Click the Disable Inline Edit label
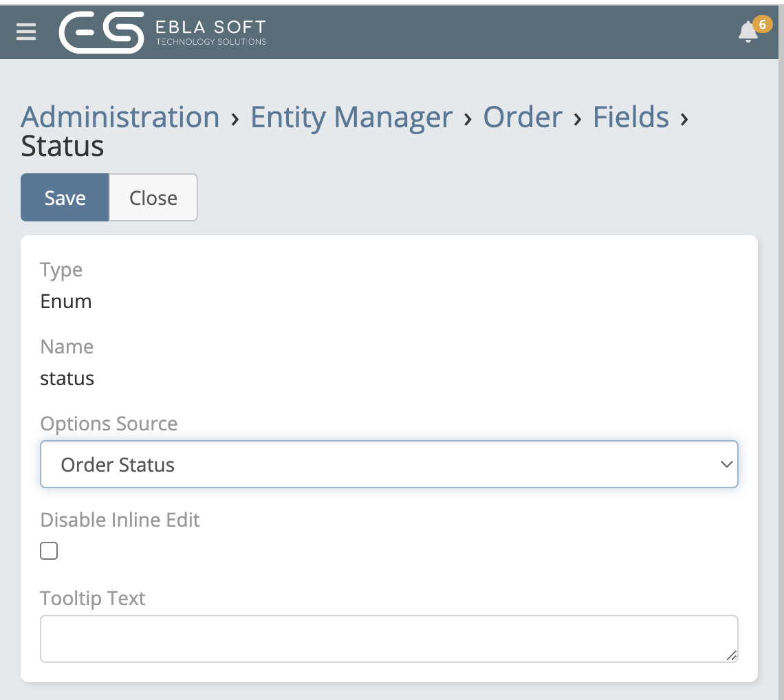Image resolution: width=784 pixels, height=700 pixels. tap(120, 520)
